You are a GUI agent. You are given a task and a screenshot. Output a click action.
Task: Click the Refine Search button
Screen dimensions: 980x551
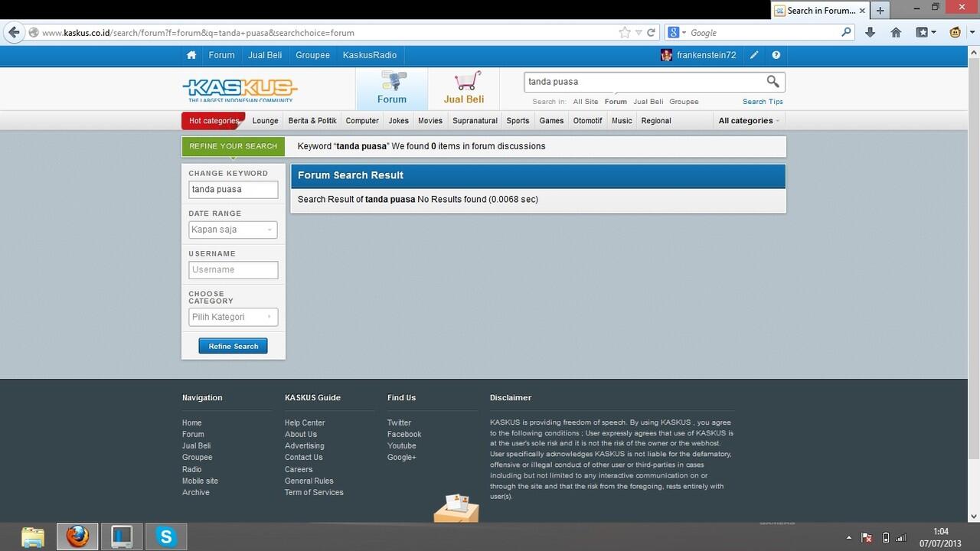[x=234, y=346]
